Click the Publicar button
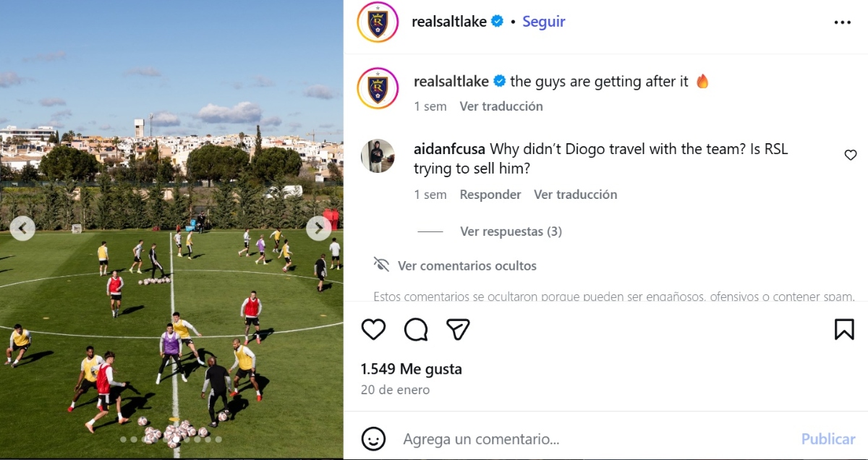Viewport: 868px width, 460px height. (x=828, y=439)
